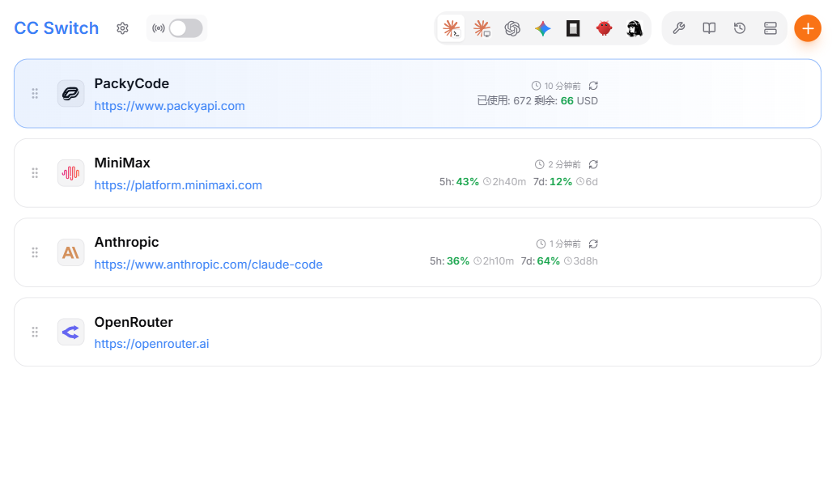Switch to the OpenAI Codex app icon
Image resolution: width=832 pixels, height=504 pixels.
point(512,28)
